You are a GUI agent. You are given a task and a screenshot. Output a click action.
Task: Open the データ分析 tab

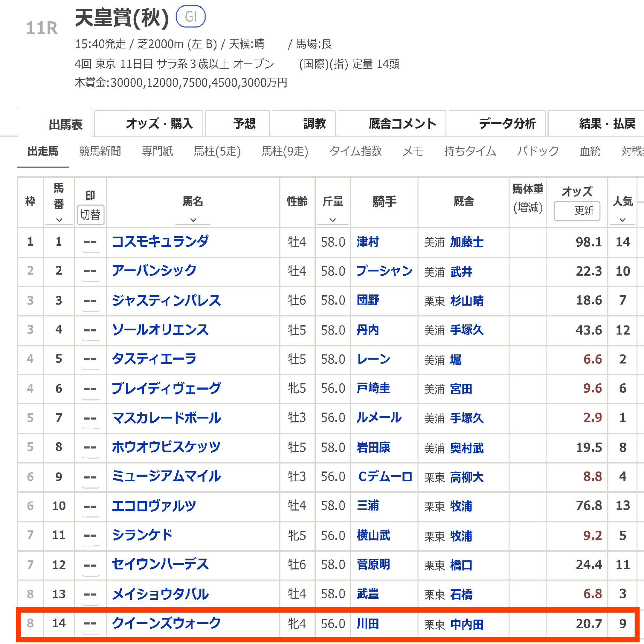(506, 123)
